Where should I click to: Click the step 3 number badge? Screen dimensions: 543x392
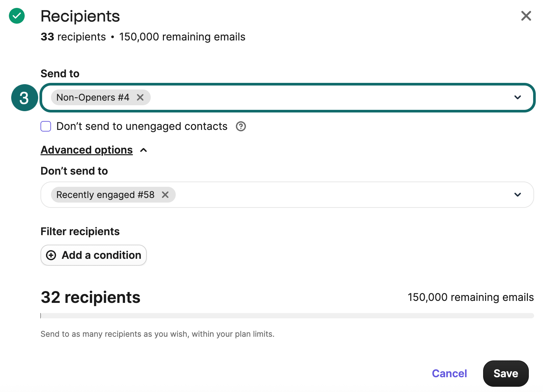[24, 98]
